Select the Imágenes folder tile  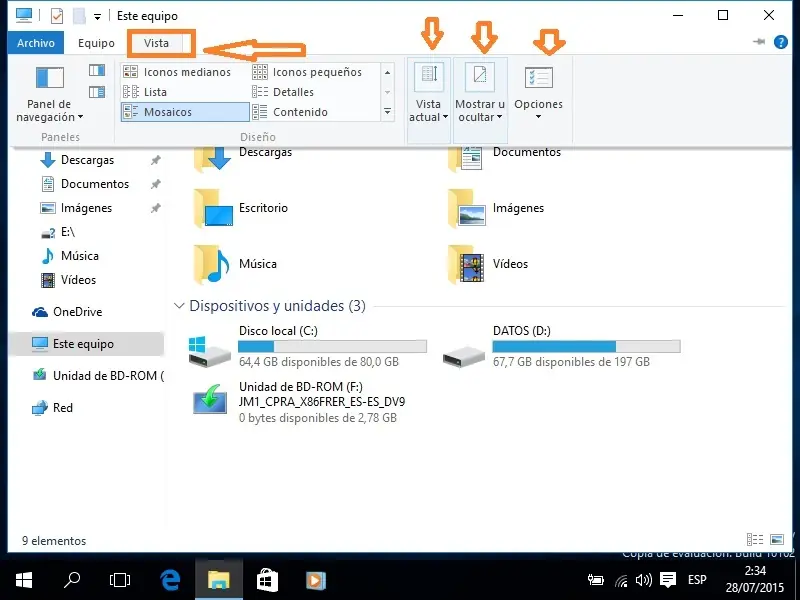[x=496, y=208]
